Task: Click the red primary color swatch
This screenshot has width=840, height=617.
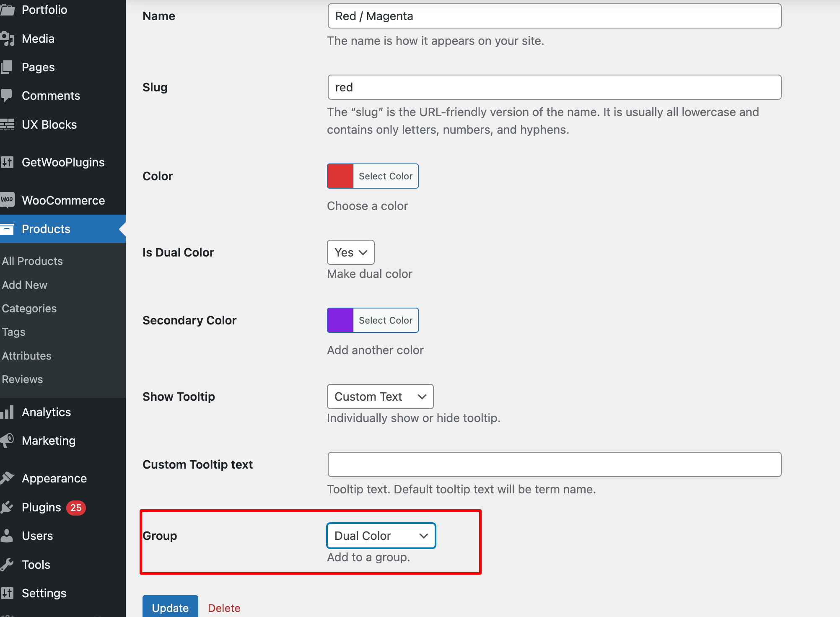Action: click(340, 176)
